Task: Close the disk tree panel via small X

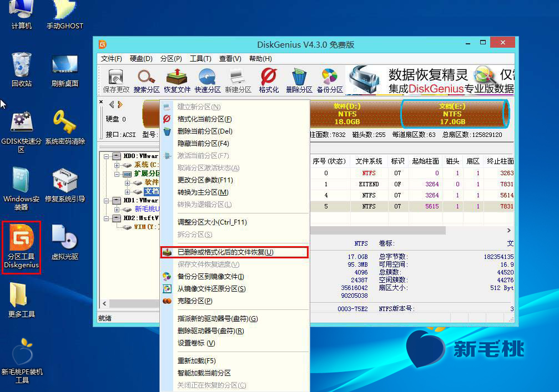Action: point(101,102)
